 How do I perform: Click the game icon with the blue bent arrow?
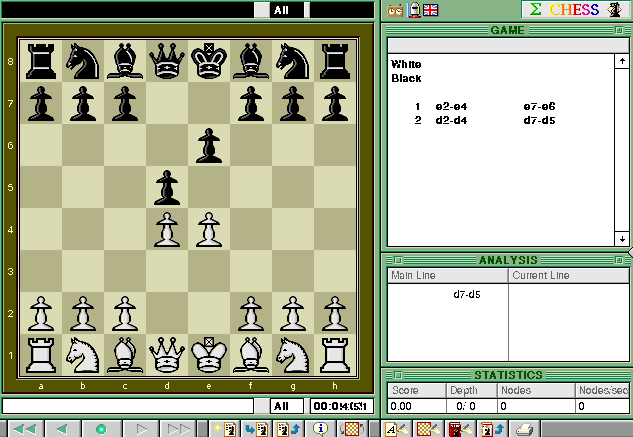256,429
